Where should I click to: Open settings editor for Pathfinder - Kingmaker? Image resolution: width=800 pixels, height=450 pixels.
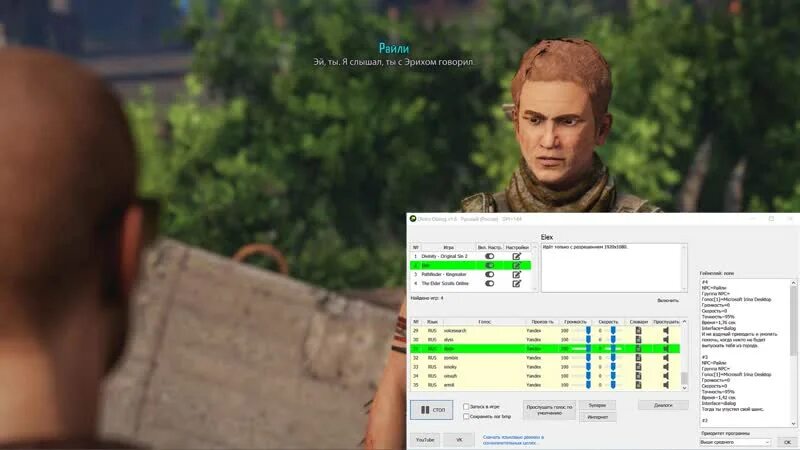pyautogui.click(x=516, y=274)
